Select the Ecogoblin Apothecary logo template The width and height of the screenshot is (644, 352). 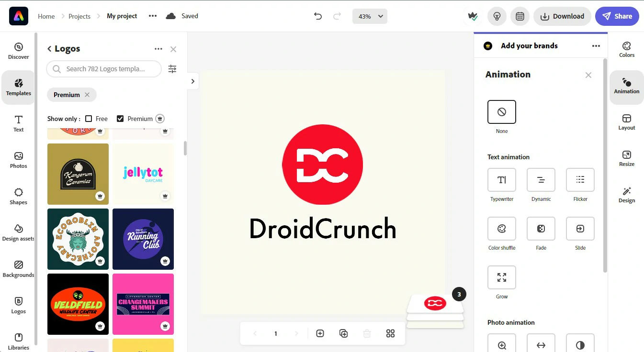tap(78, 239)
